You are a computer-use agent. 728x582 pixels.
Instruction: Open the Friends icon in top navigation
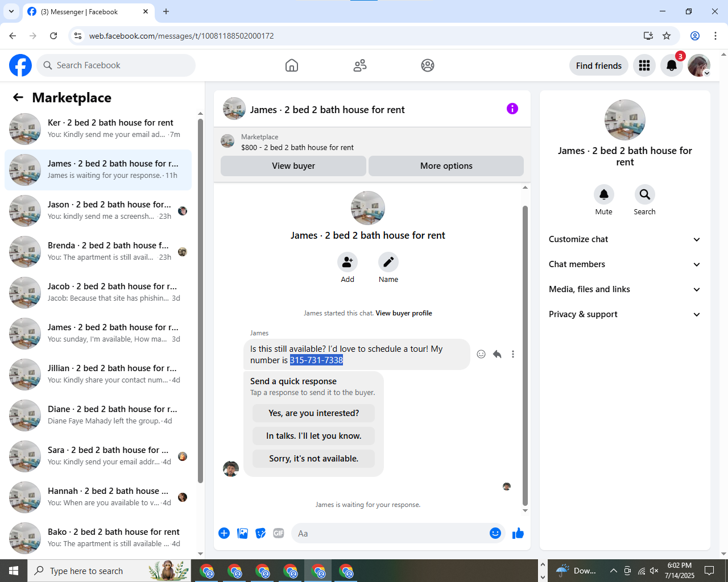click(x=360, y=65)
